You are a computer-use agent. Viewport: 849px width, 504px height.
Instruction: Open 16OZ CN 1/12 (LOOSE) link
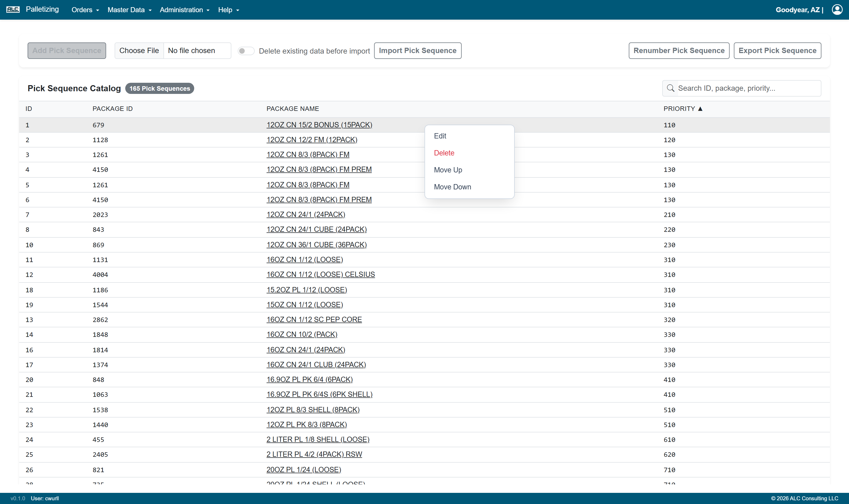tap(305, 259)
